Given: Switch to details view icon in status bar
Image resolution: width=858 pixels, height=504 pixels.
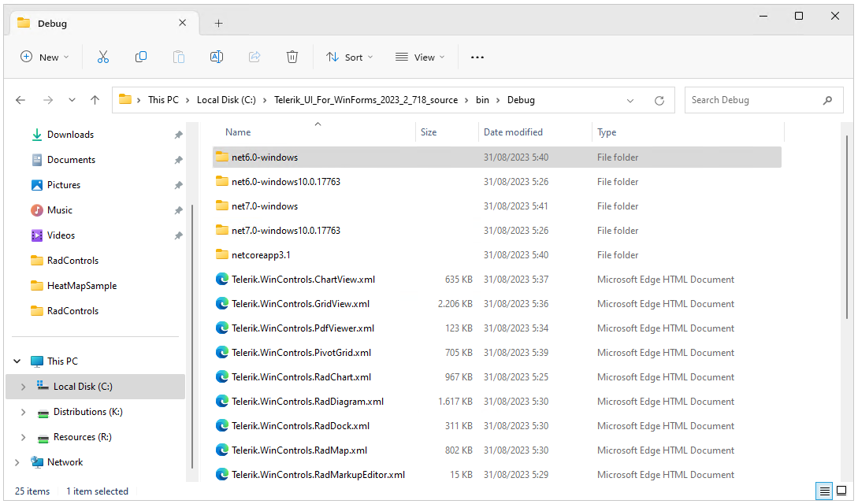Looking at the screenshot, I should (824, 491).
